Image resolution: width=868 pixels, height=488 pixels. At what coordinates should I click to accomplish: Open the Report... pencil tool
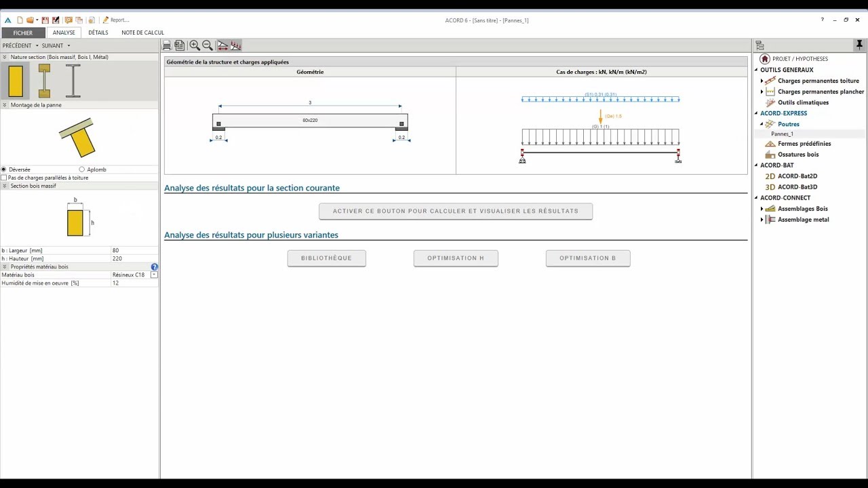tap(115, 20)
